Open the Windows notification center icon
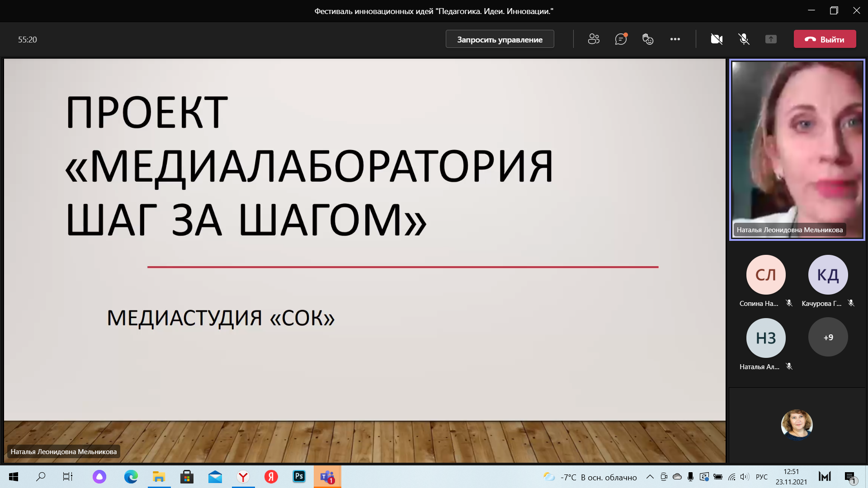 [850, 477]
